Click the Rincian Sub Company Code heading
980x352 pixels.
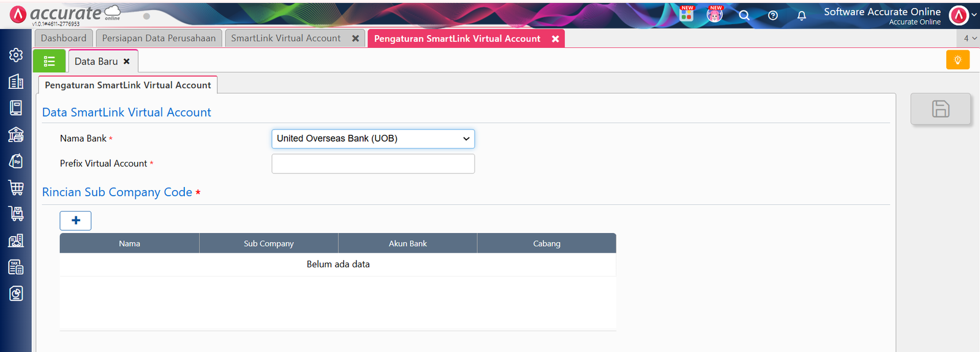[117, 192]
